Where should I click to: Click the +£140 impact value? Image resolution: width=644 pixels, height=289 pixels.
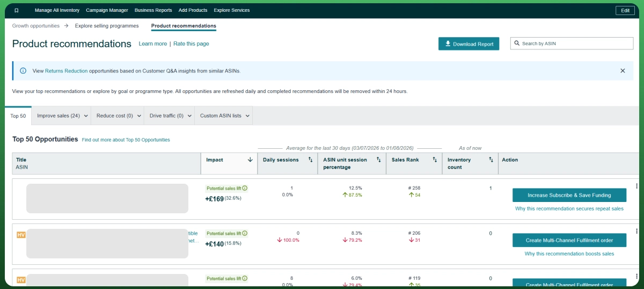214,244
